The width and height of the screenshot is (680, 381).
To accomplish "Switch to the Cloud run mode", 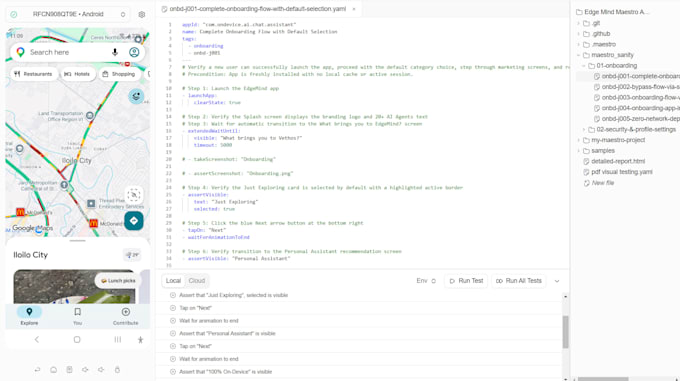I will click(196, 281).
